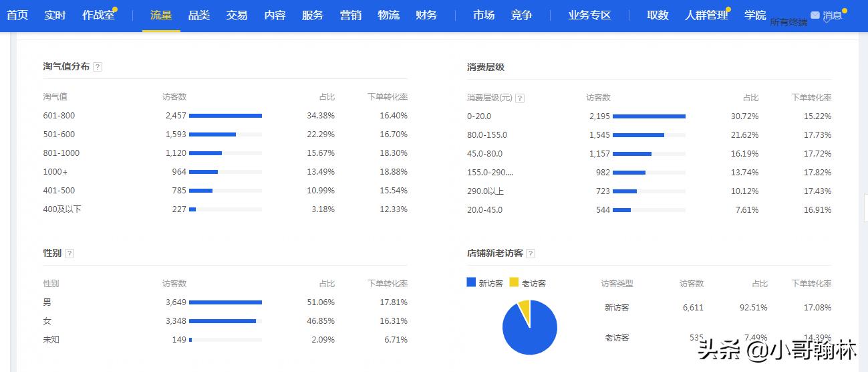The width and height of the screenshot is (868, 372).
Task: Click the 淘气值 column header
Action: 55,97
